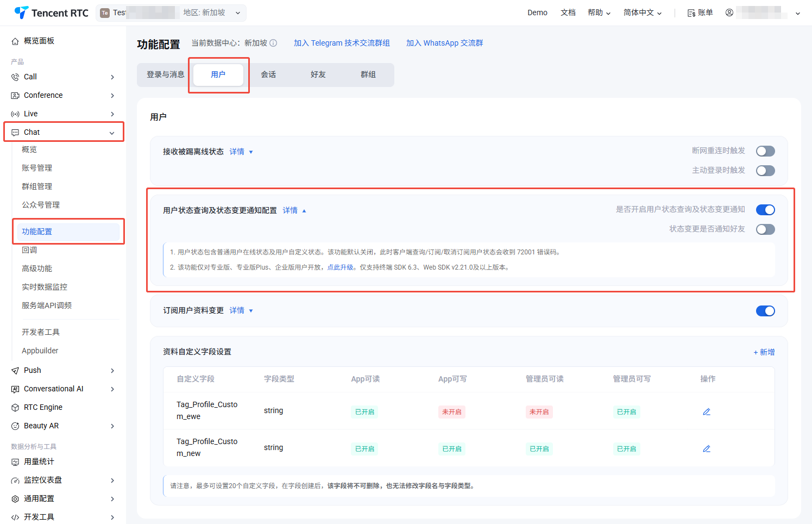This screenshot has width=812, height=524.
Task: Click the user account avatar icon
Action: point(729,13)
